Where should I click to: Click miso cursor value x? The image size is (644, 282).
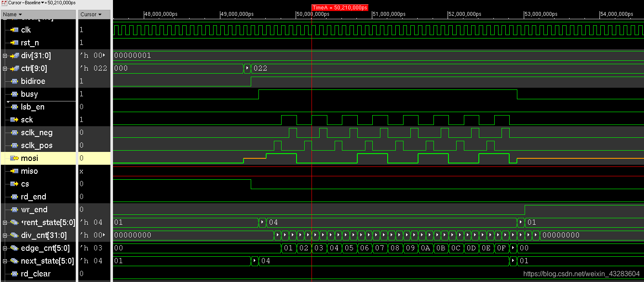coord(81,171)
